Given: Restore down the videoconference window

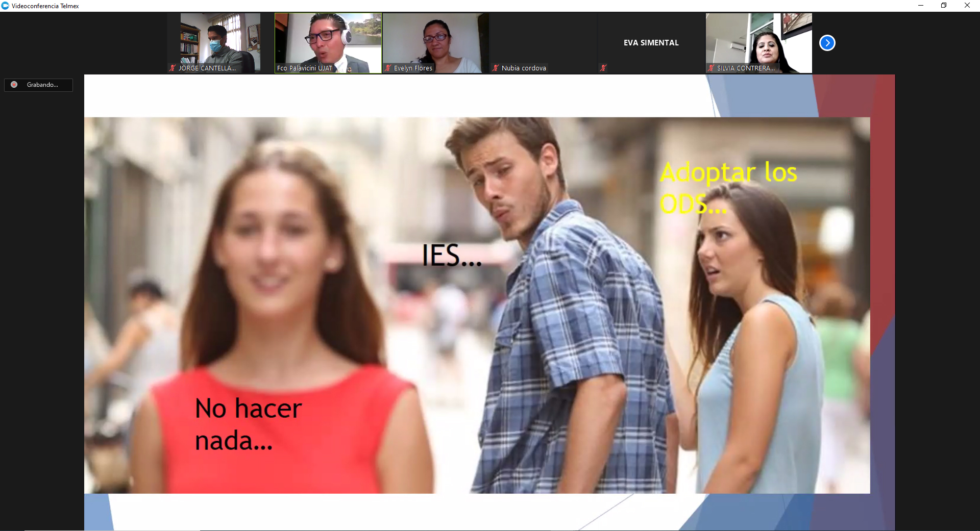Looking at the screenshot, I should [944, 6].
